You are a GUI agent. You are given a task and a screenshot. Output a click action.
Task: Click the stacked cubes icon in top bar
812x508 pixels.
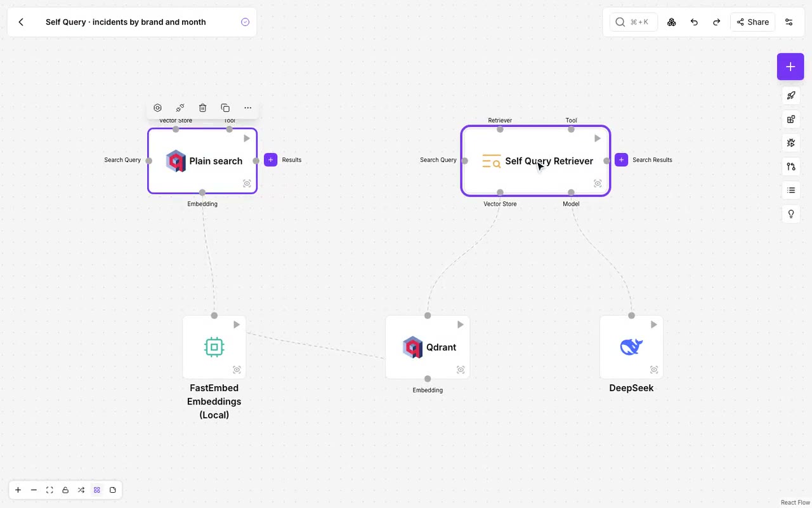coord(671,22)
